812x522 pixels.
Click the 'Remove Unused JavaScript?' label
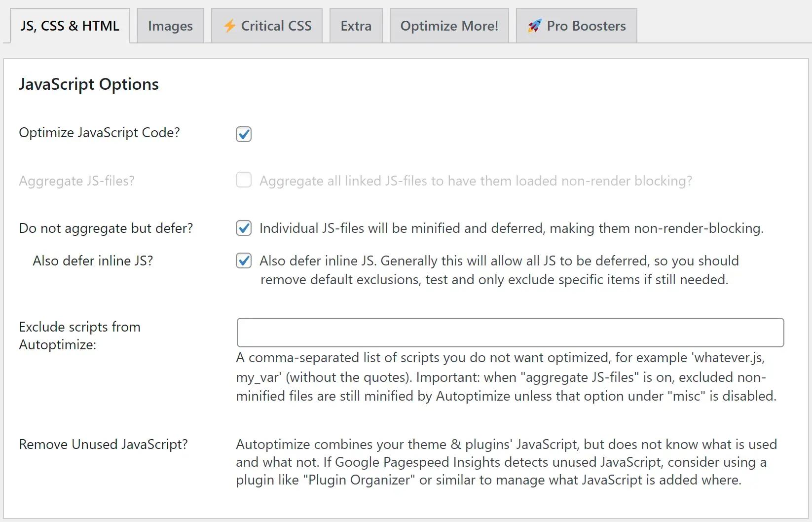point(103,445)
